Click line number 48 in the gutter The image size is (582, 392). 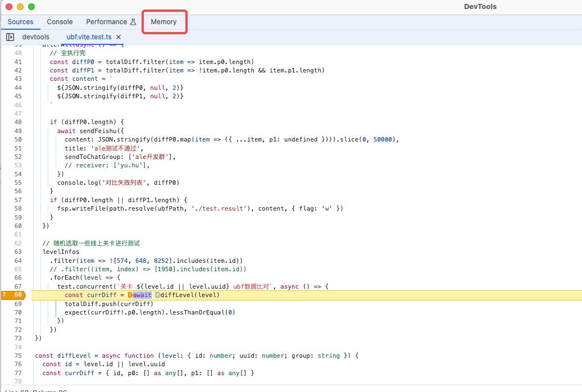[x=18, y=122]
